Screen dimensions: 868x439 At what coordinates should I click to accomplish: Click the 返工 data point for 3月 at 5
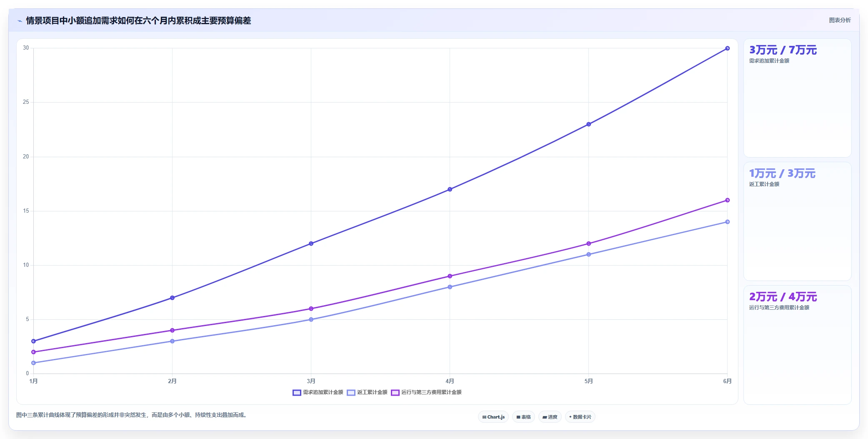tap(311, 319)
